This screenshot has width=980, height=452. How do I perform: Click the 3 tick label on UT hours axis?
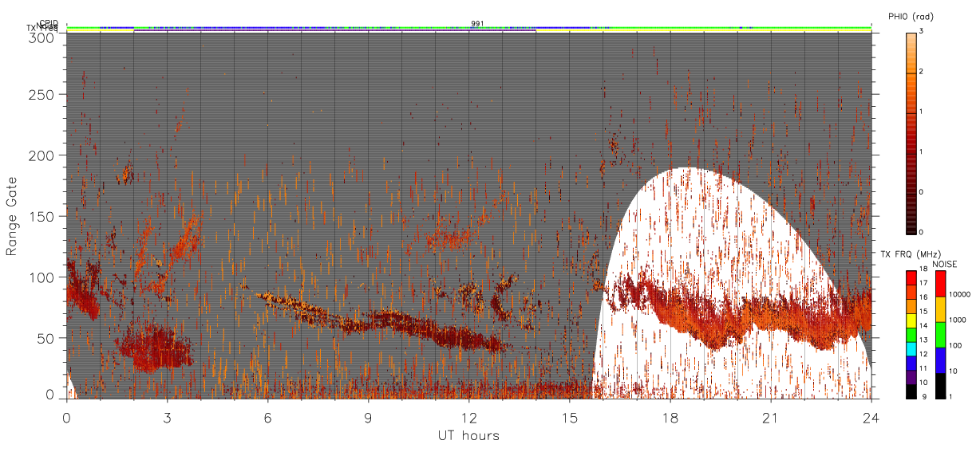168,418
